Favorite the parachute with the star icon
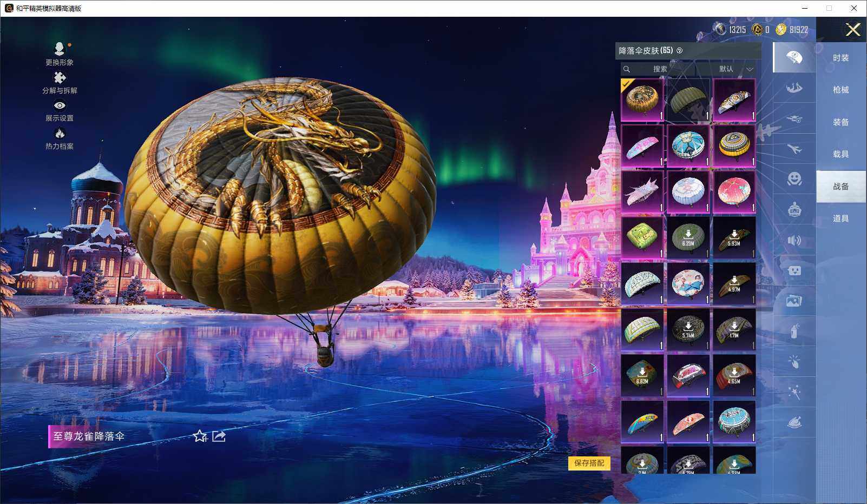Viewport: 867px width, 504px height. [200, 436]
